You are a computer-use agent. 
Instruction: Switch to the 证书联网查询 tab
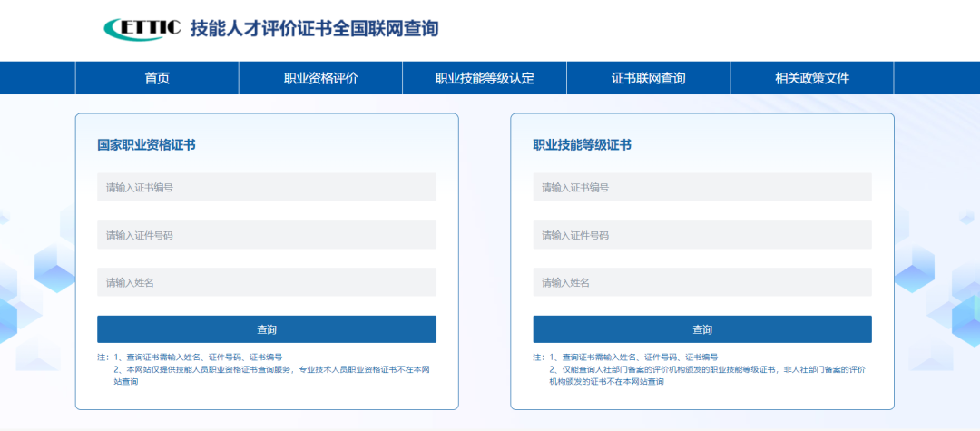pyautogui.click(x=648, y=78)
